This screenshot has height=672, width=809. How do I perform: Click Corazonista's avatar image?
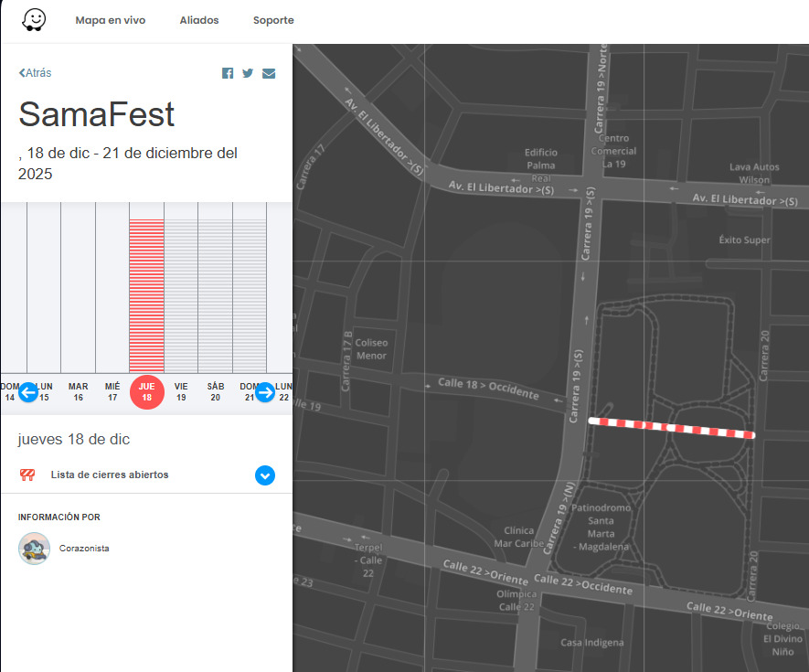click(x=35, y=549)
